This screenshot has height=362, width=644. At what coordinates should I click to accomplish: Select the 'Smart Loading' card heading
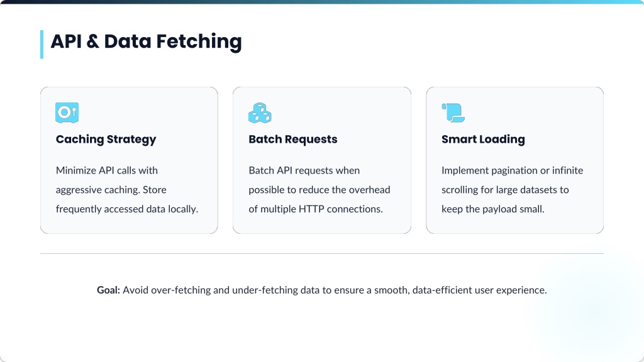[x=483, y=140]
